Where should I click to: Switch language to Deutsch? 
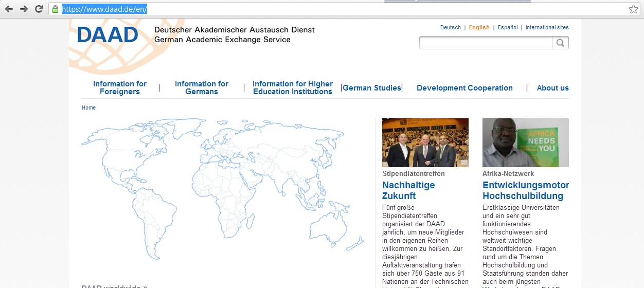(x=451, y=27)
